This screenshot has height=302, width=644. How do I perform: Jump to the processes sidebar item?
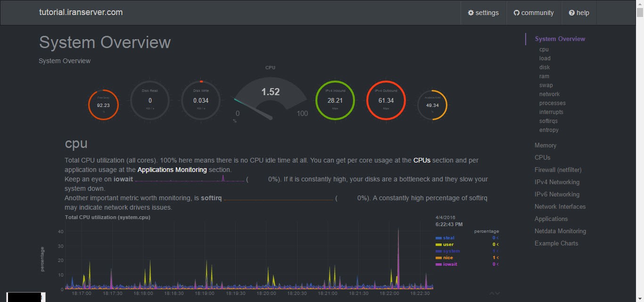[552, 103]
